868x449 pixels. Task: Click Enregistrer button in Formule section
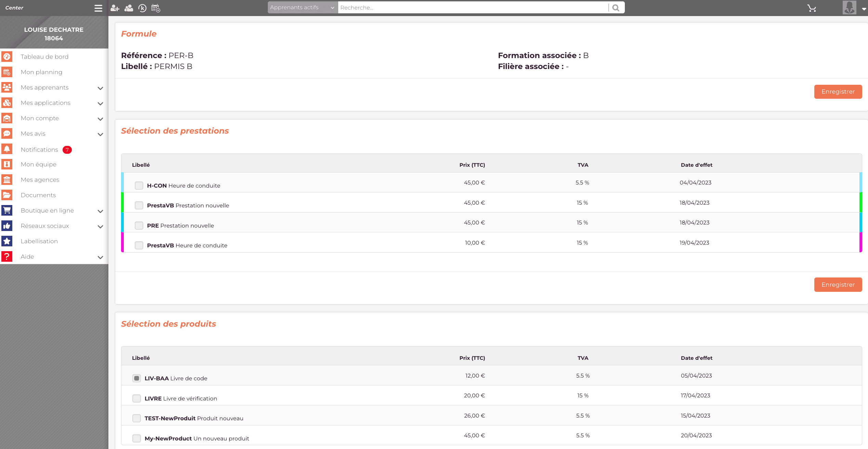click(x=838, y=92)
